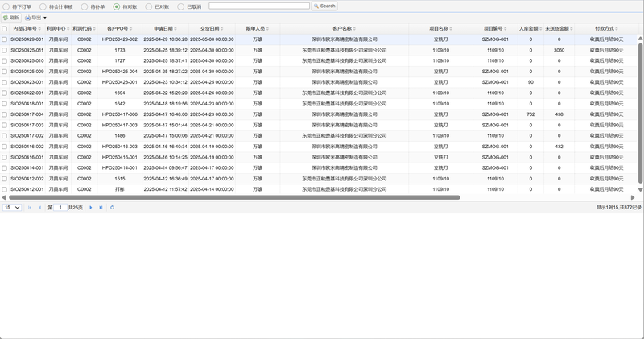Focus the search text box
The width and height of the screenshot is (644, 339).
(259, 6)
